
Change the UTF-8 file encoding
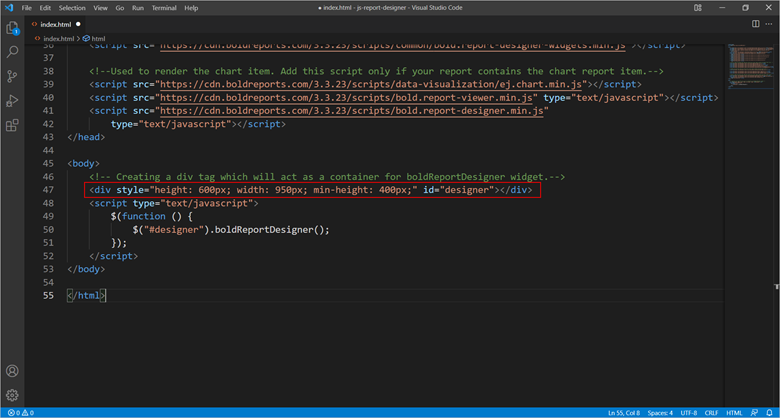coord(689,413)
